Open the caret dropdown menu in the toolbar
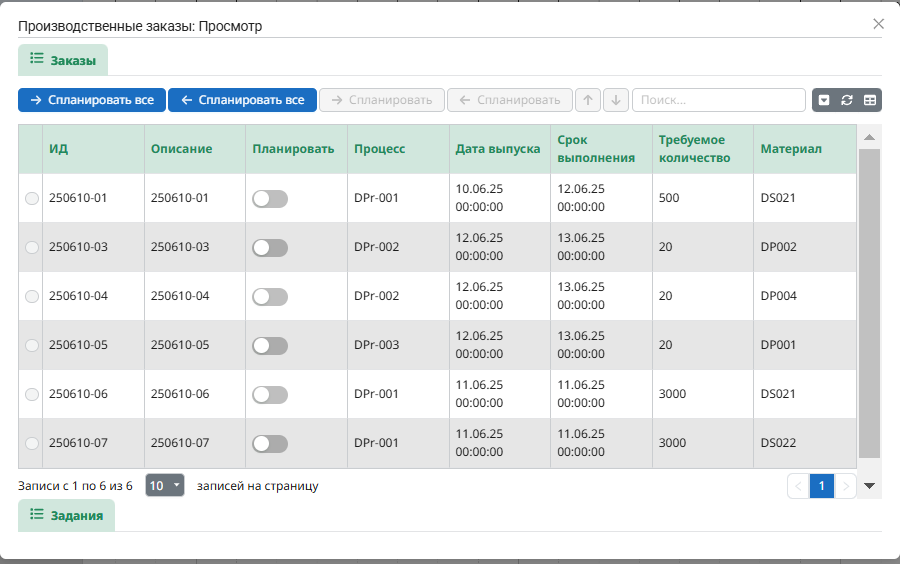The image size is (900, 564). [824, 100]
